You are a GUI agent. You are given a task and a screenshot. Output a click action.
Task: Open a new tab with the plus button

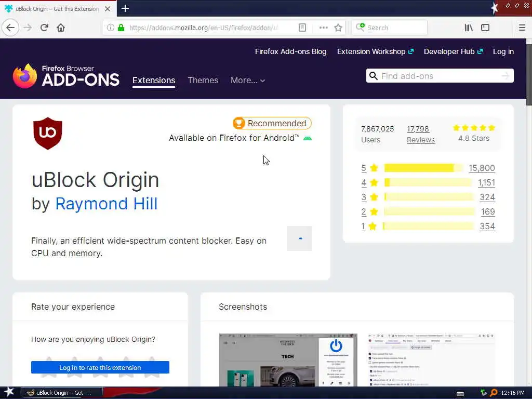tap(125, 8)
